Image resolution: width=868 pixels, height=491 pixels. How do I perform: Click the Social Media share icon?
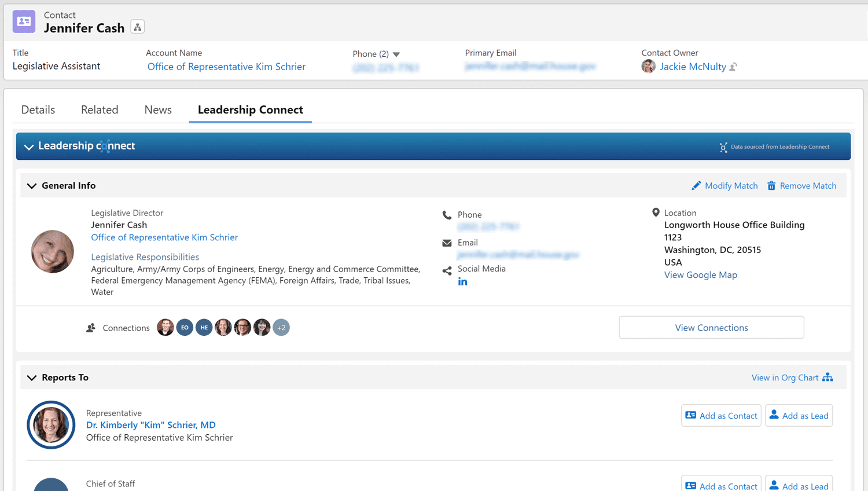pos(447,270)
